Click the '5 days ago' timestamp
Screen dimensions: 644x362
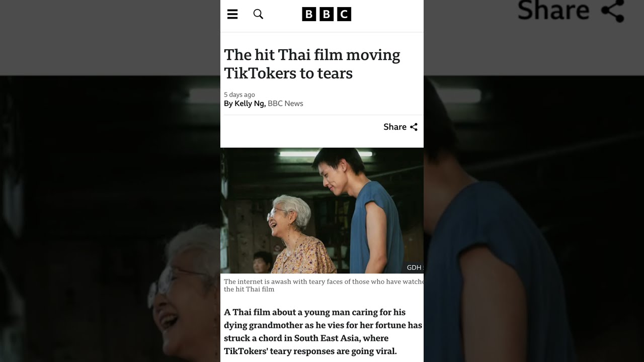(x=239, y=95)
